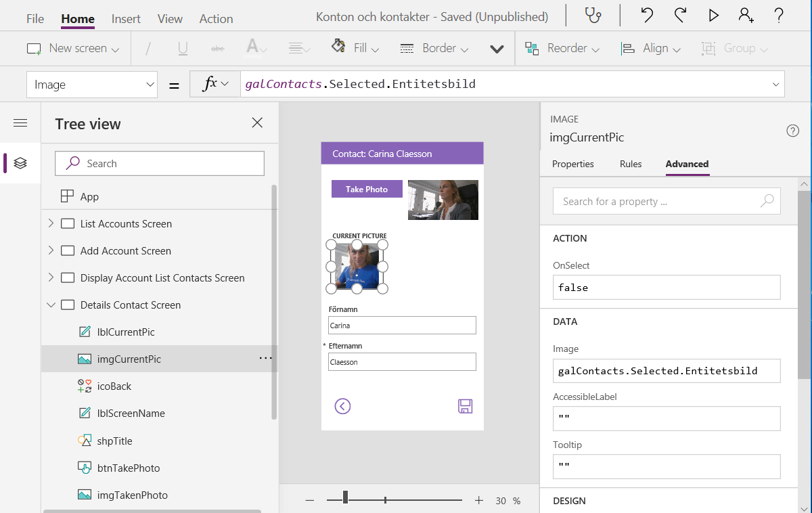Click the Redo icon
The height and width of the screenshot is (513, 812).
[x=680, y=14]
